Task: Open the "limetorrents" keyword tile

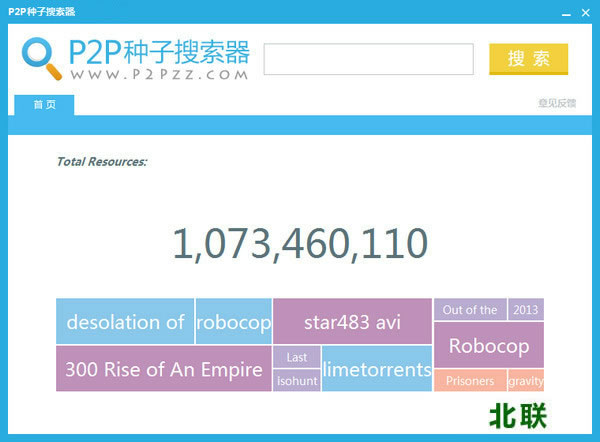Action: [x=377, y=369]
